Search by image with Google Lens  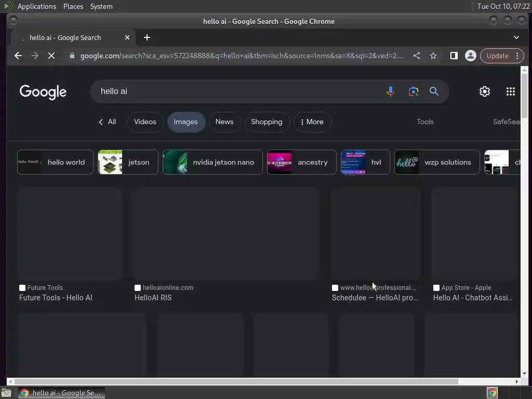pyautogui.click(x=413, y=91)
